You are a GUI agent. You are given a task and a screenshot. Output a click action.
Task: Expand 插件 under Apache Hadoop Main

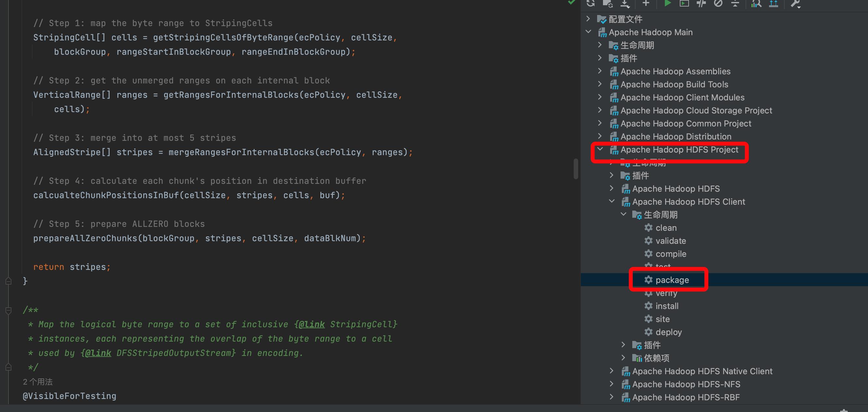pos(600,58)
